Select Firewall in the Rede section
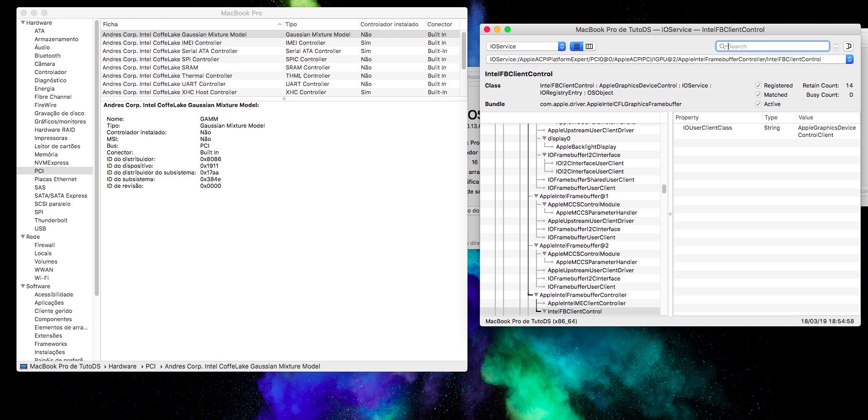This screenshot has height=420, width=868. coord(45,245)
